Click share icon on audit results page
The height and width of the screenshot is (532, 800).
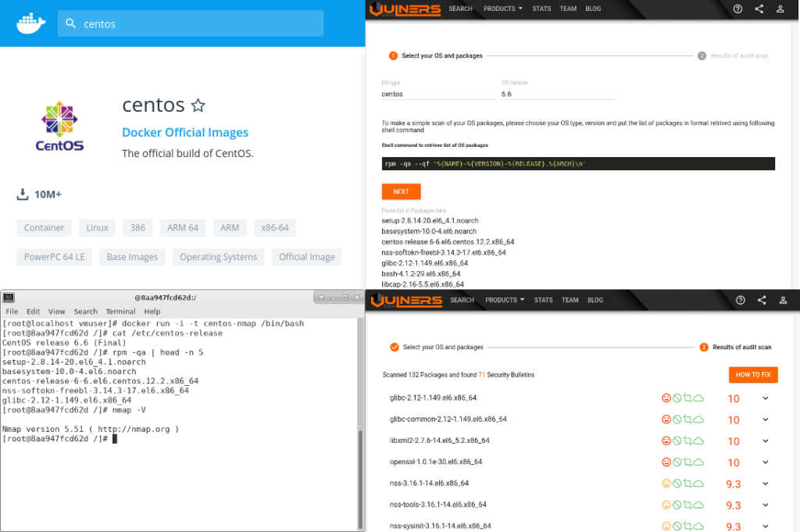pyautogui.click(x=762, y=300)
